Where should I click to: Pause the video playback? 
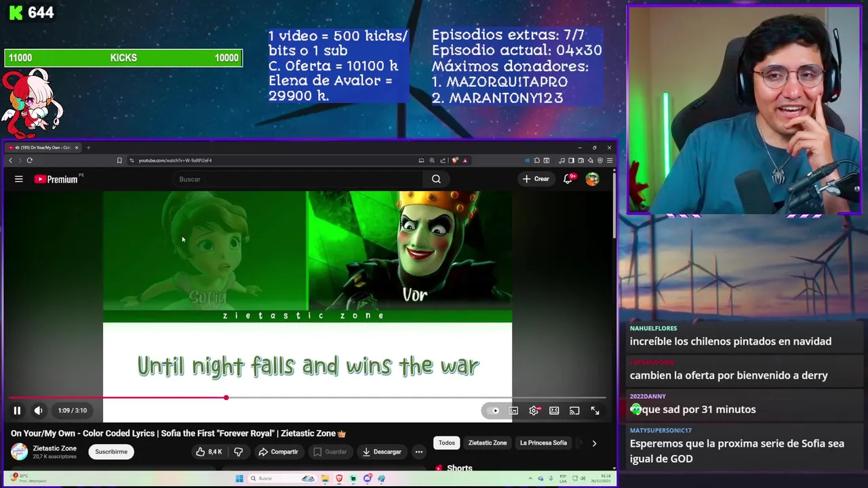tap(17, 410)
